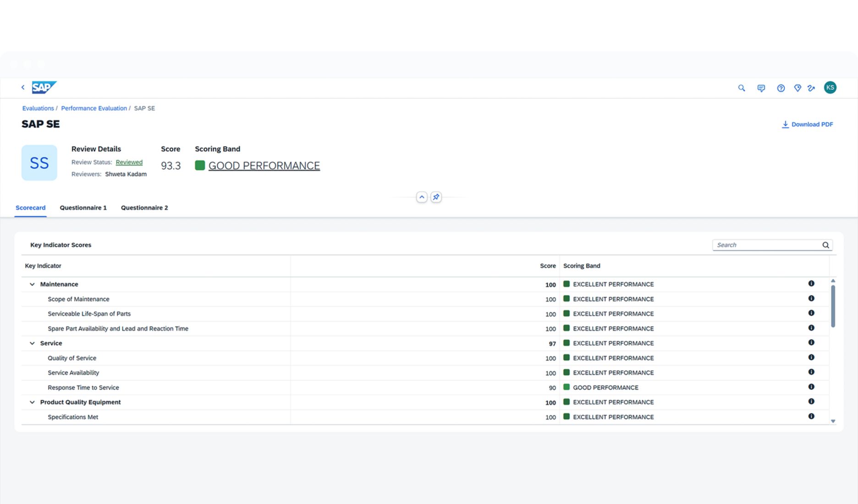Click Download PDF button
This screenshot has width=858, height=504.
pyautogui.click(x=807, y=124)
